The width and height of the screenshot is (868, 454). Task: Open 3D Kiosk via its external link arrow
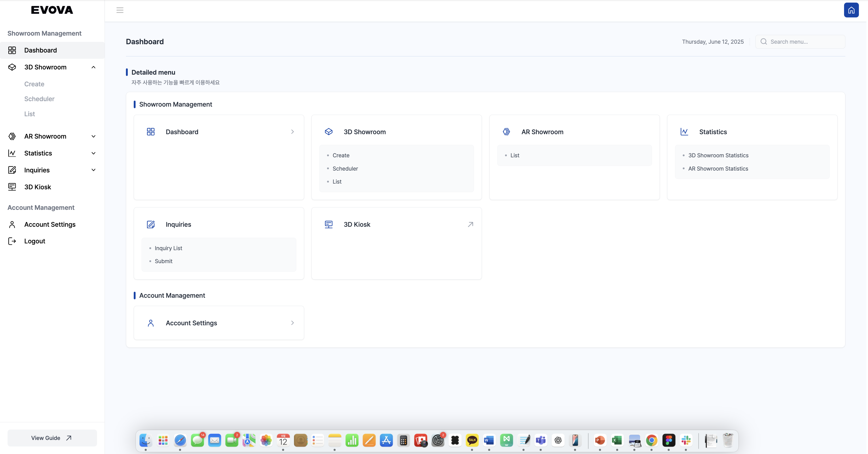(x=470, y=224)
